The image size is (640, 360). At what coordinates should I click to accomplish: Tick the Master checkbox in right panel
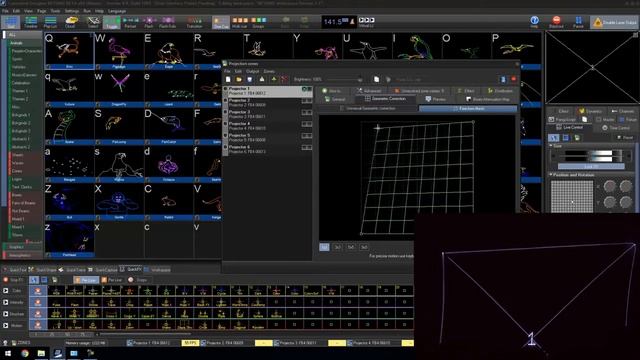(x=598, y=120)
